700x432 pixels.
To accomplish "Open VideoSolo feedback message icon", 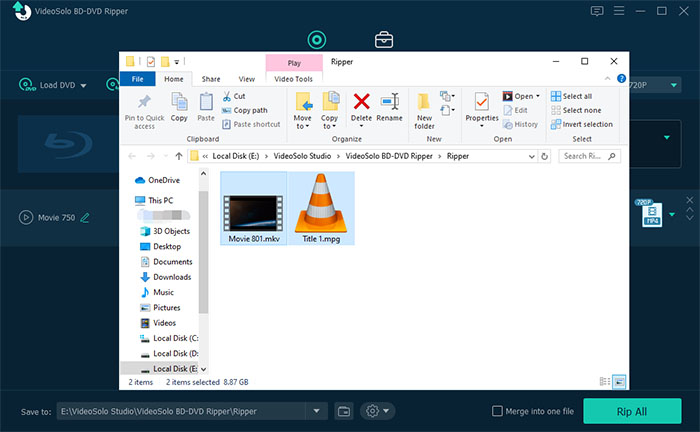I will pos(597,11).
